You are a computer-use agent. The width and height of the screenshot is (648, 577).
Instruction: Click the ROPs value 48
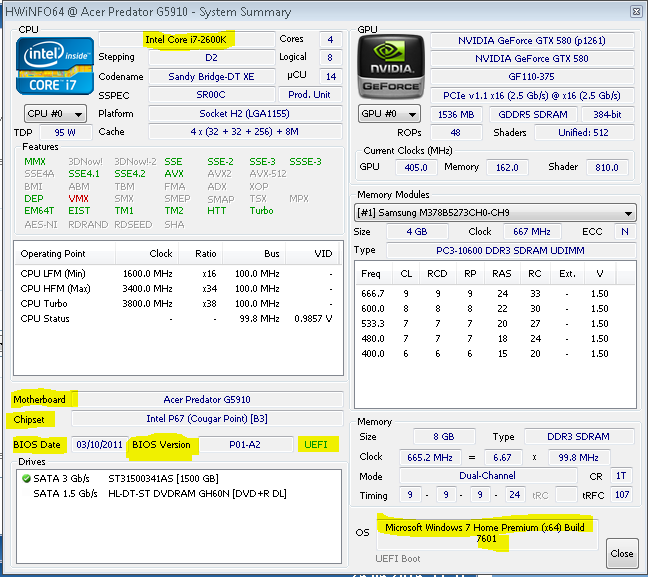pyautogui.click(x=456, y=133)
